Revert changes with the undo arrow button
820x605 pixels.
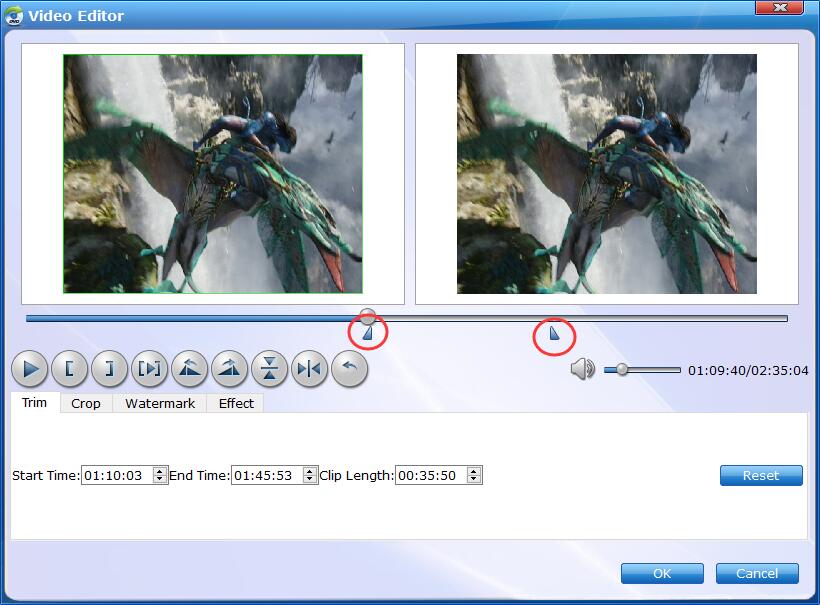349,370
